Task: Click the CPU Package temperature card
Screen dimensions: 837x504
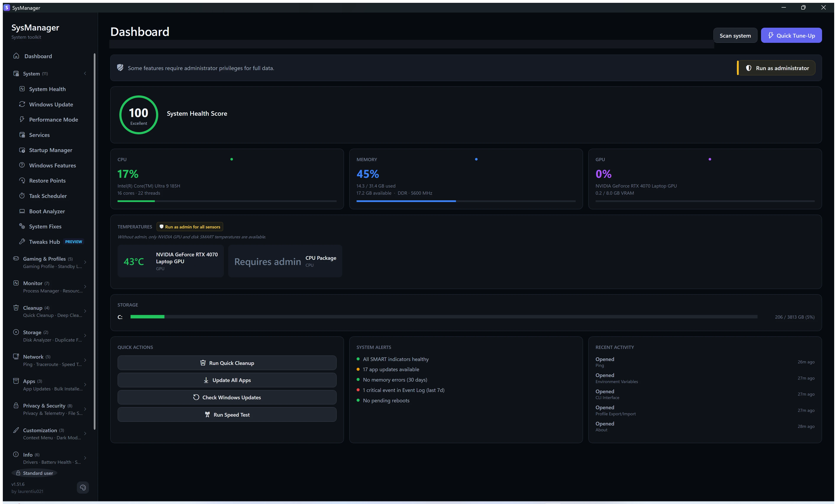Action: (285, 261)
